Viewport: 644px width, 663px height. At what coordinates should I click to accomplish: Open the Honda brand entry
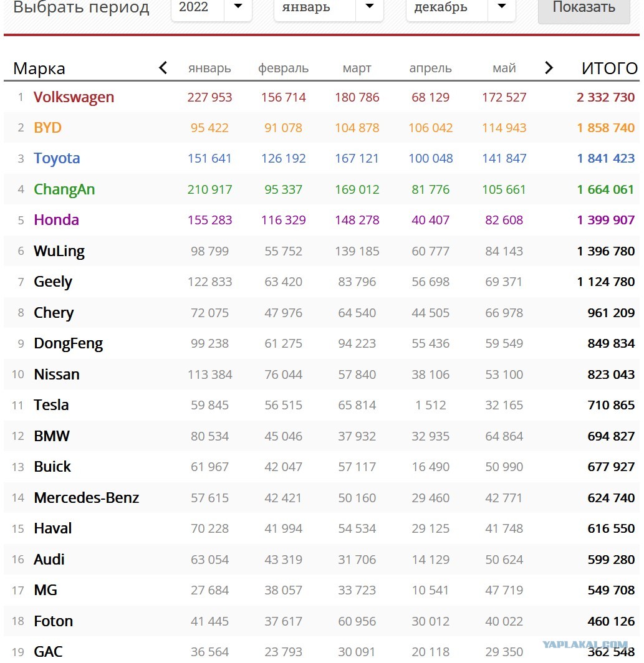(x=56, y=220)
